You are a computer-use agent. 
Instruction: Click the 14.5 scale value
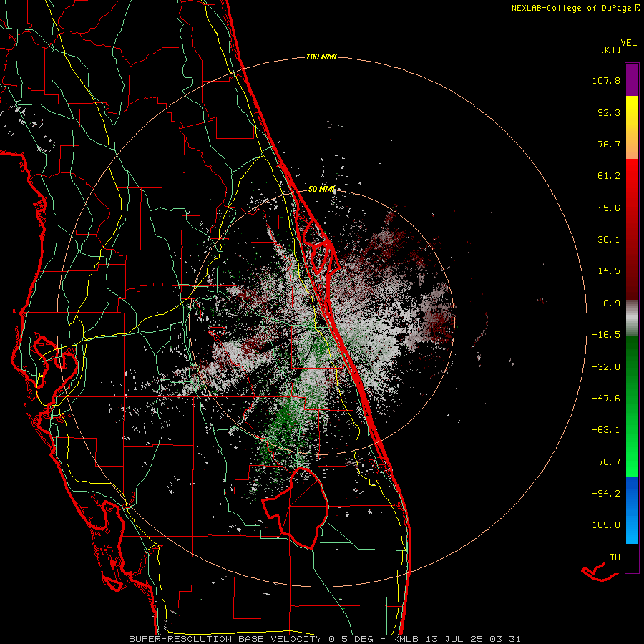(609, 271)
